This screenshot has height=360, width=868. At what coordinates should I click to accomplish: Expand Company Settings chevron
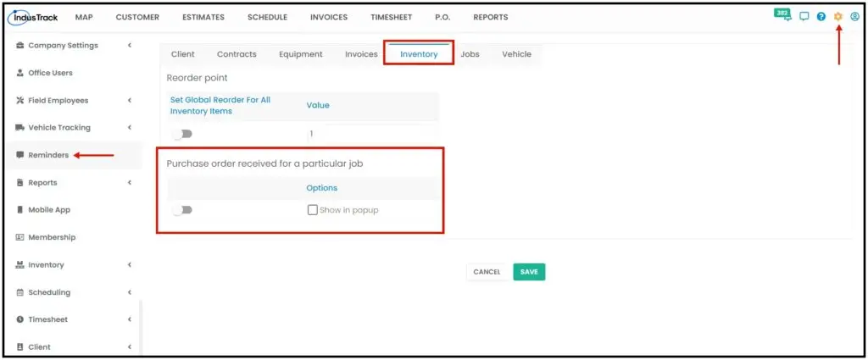coord(130,46)
